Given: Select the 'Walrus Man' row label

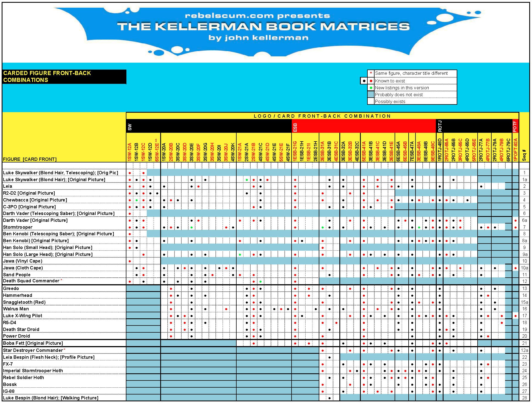Looking at the screenshot, I should point(16,309).
